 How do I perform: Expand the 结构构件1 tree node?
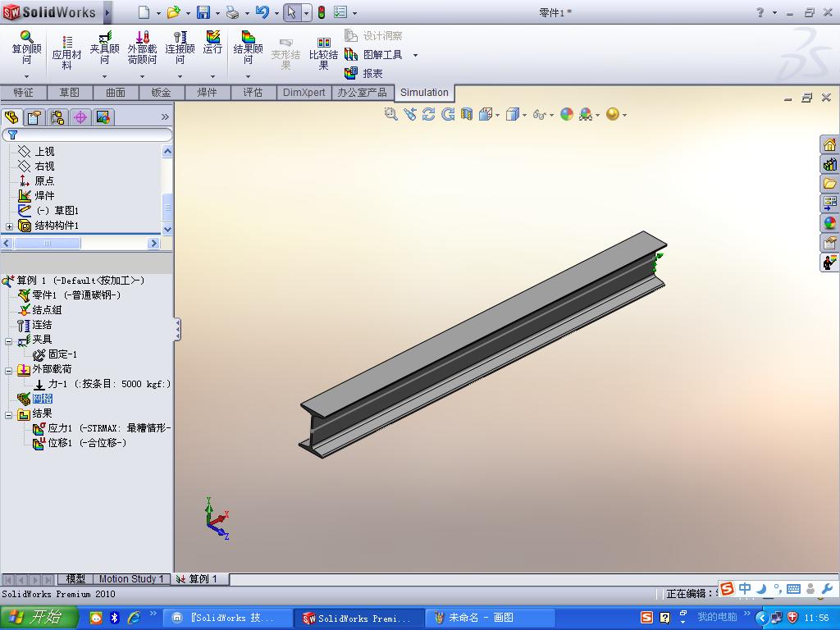tap(9, 226)
